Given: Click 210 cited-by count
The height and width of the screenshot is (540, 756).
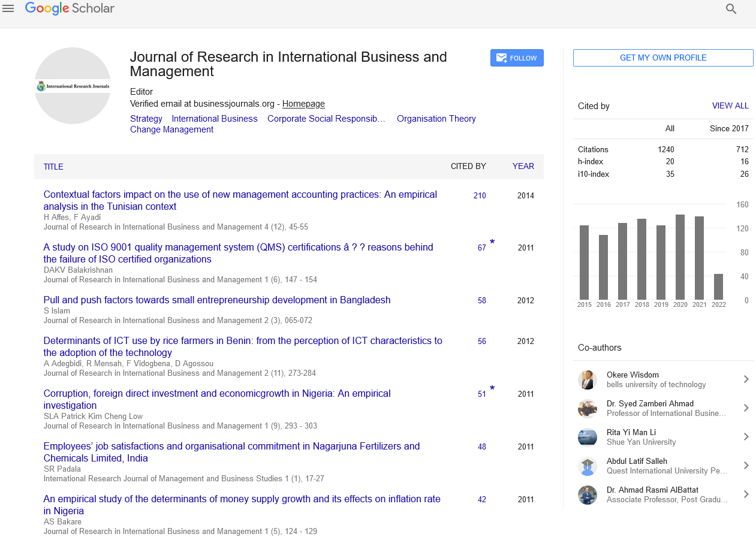Looking at the screenshot, I should tap(480, 195).
